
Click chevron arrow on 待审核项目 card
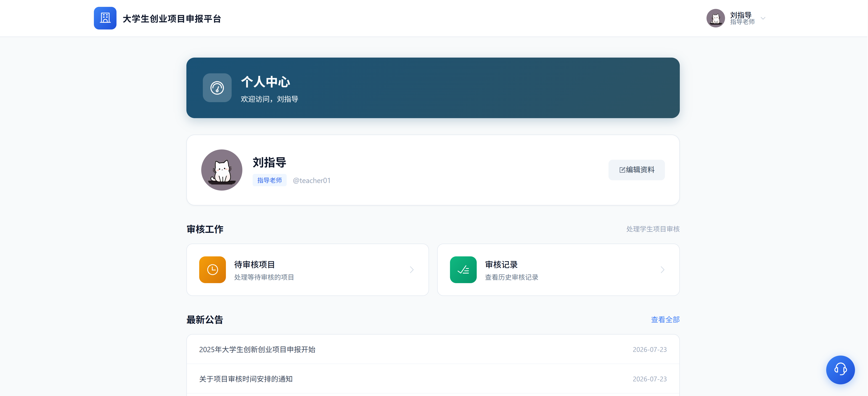click(412, 270)
